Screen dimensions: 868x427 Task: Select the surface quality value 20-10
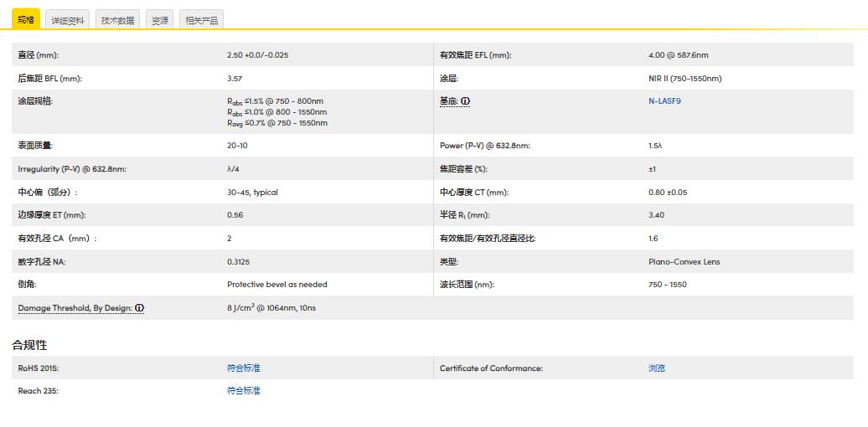(x=237, y=146)
